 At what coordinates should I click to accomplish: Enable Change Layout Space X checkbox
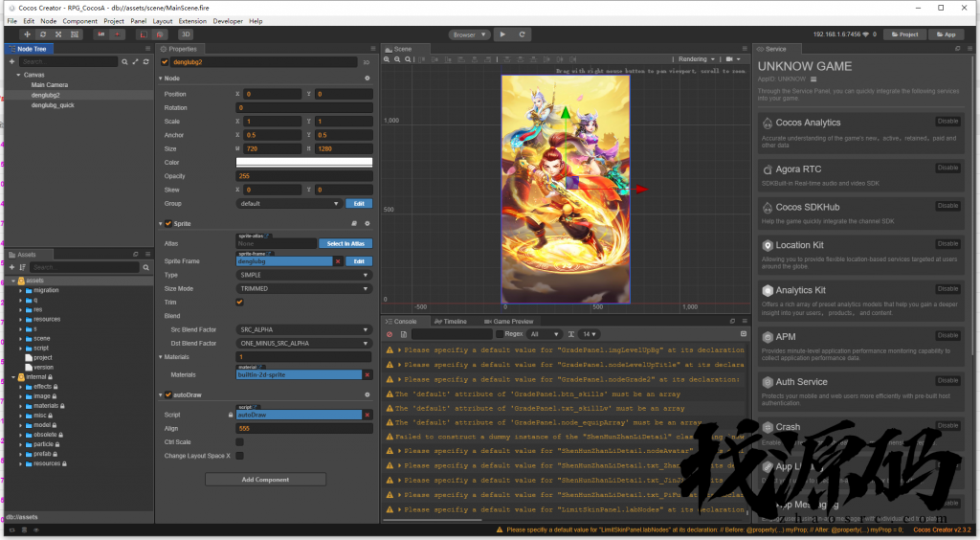239,456
